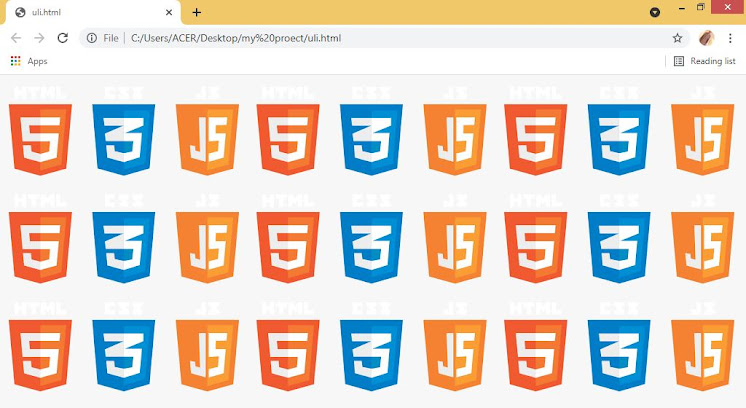Click the first HTML5 shield in middle row
Image resolution: width=746 pixels, height=408 pixels.
[40, 247]
